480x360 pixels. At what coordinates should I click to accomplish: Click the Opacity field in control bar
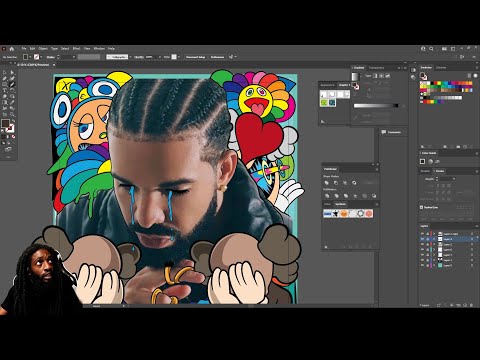coord(151,57)
